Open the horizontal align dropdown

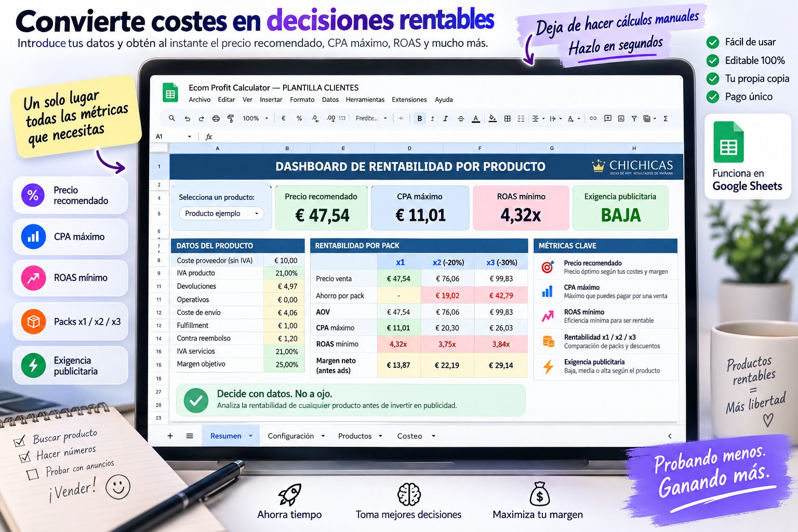click(x=538, y=118)
